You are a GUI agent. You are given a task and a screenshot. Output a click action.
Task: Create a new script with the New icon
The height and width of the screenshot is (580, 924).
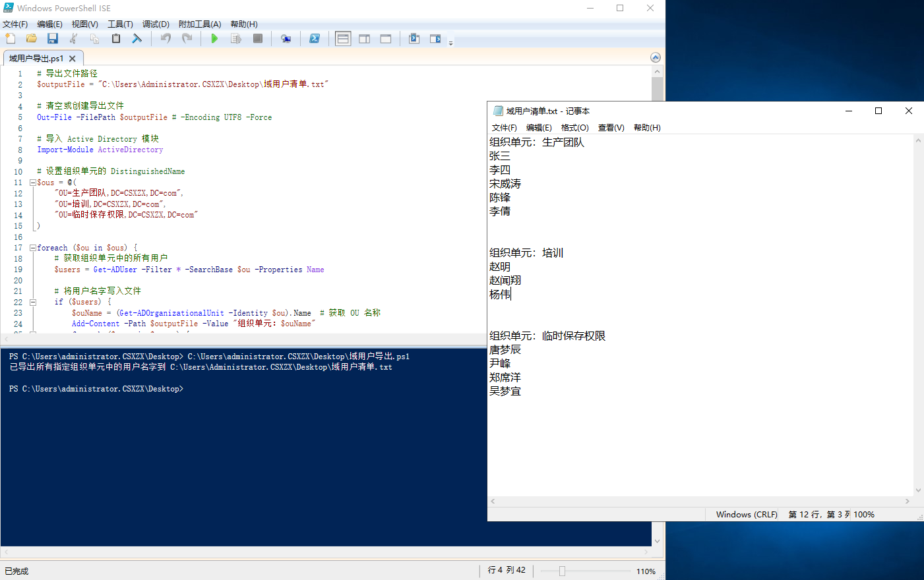(x=11, y=39)
